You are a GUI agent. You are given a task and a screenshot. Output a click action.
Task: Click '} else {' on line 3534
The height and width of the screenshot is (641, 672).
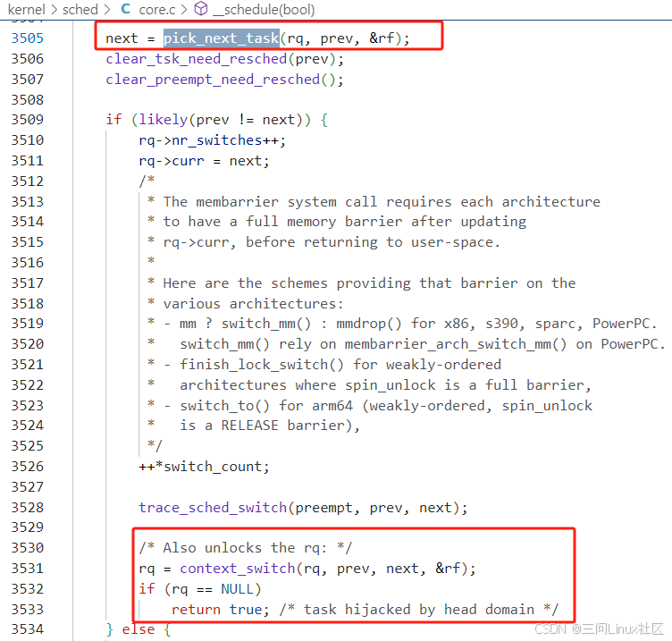pyautogui.click(x=139, y=629)
